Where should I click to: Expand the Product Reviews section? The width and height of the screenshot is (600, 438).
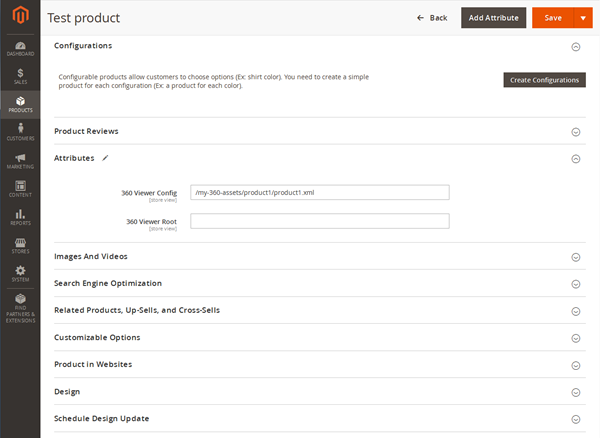[575, 132]
